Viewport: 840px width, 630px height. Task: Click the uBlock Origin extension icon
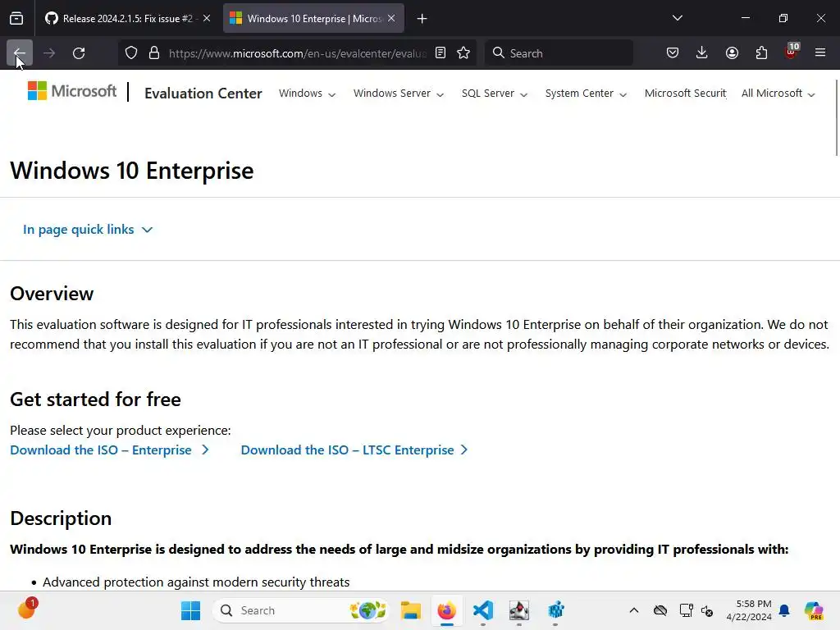(x=791, y=53)
